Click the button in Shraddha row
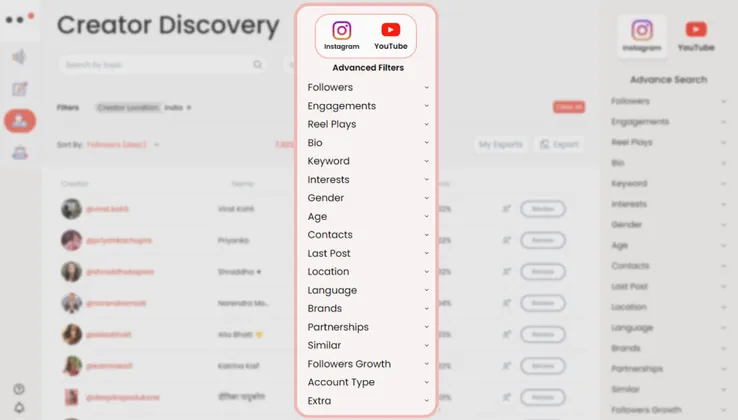738x420 pixels. tap(543, 272)
